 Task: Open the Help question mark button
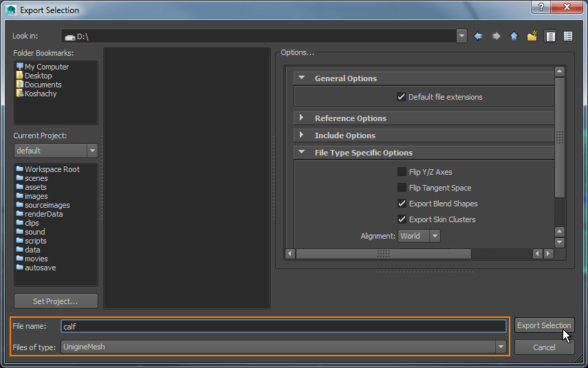click(541, 7)
